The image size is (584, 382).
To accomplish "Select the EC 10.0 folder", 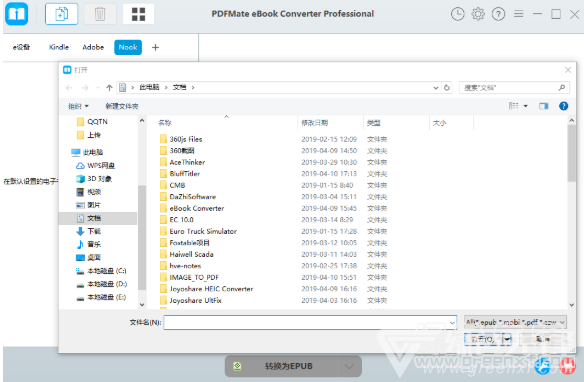I will [177, 220].
